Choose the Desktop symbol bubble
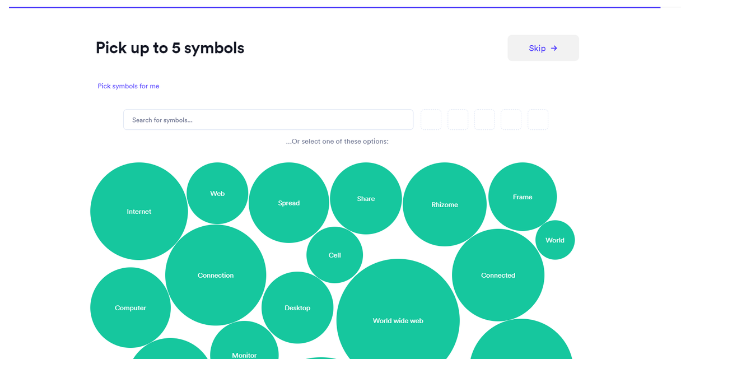The image size is (735, 375). tap(297, 308)
